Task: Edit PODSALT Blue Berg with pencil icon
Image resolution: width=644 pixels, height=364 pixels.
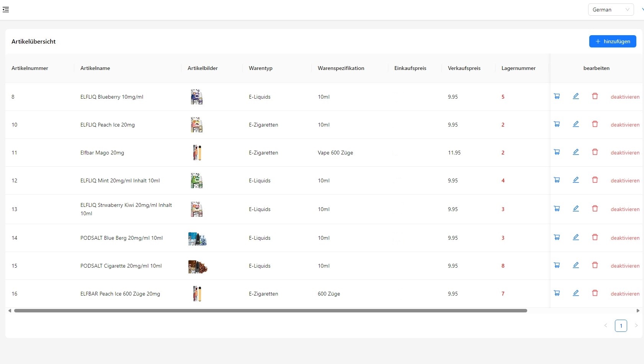Action: click(576, 237)
